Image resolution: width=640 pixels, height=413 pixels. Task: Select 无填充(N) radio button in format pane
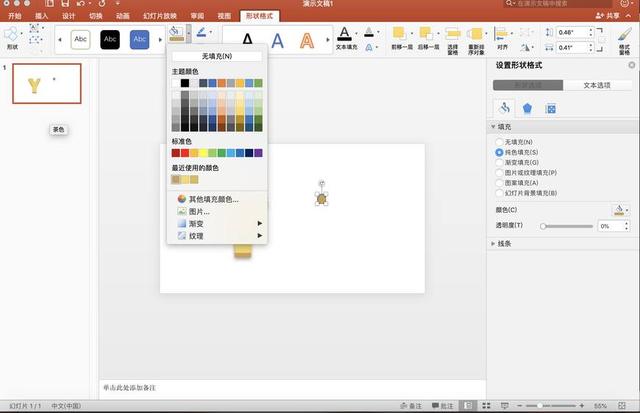tap(499, 142)
